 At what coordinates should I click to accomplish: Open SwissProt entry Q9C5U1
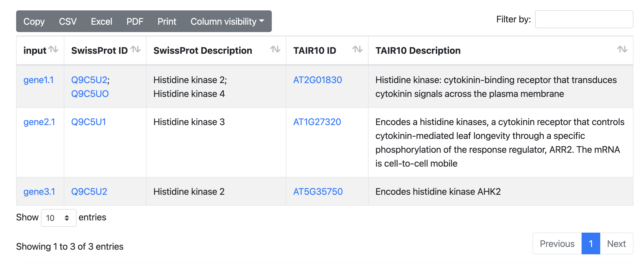pos(88,122)
